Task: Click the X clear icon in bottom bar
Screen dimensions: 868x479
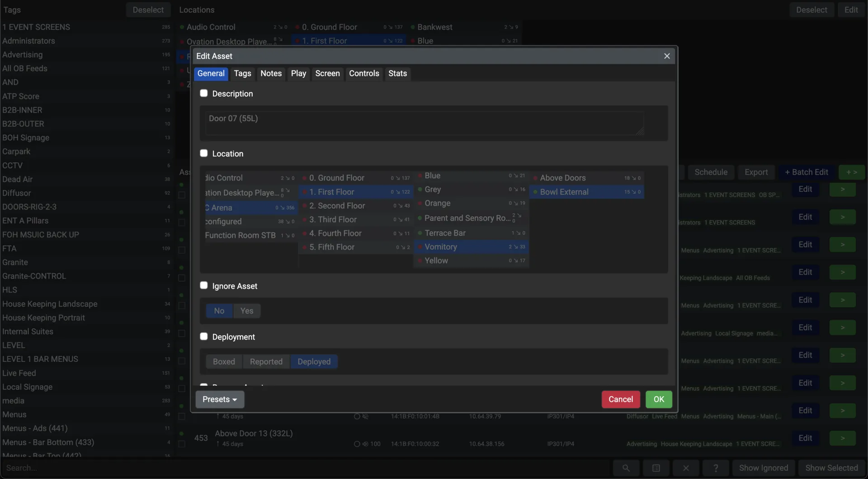Action: click(x=686, y=468)
